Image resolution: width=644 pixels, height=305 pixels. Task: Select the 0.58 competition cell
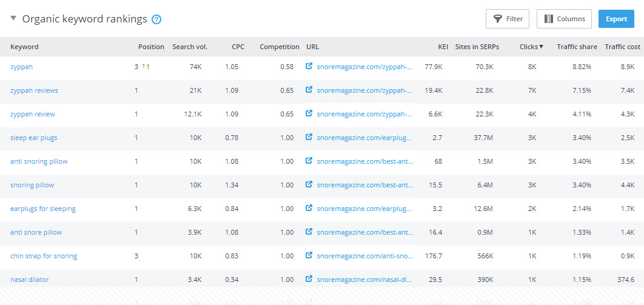coord(287,67)
